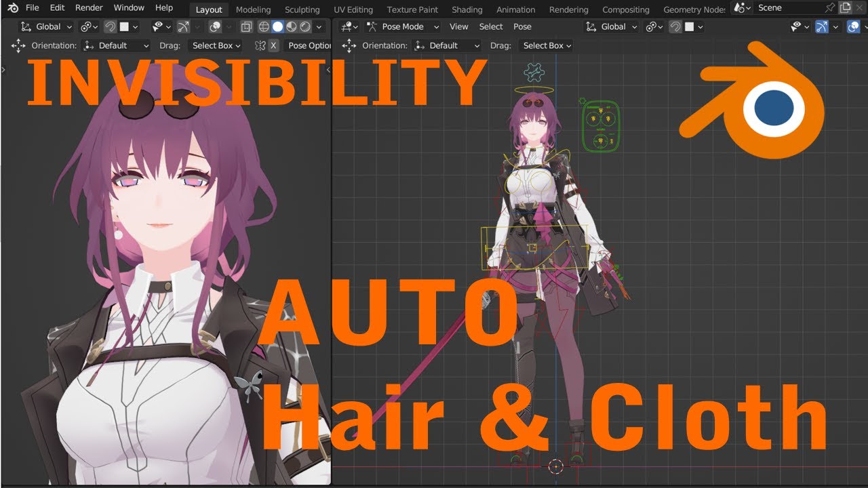Open right viewport gizmo options dropdown arrow
This screenshot has height=488, width=868.
tap(835, 26)
